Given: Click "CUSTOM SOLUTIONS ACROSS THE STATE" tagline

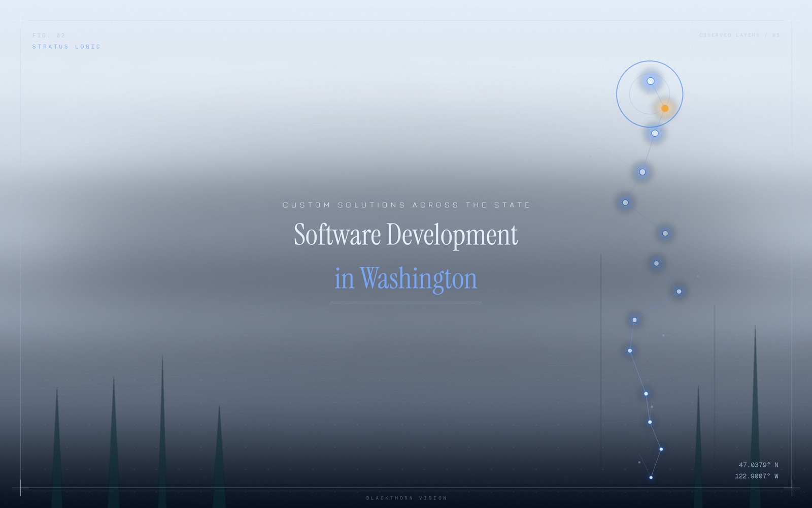Looking at the screenshot, I should click(407, 205).
